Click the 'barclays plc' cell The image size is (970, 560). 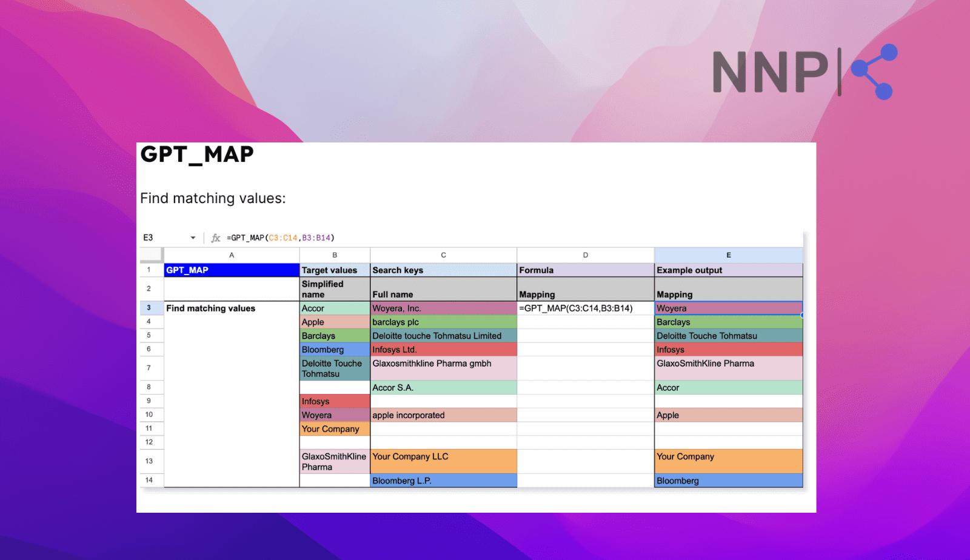click(x=443, y=322)
